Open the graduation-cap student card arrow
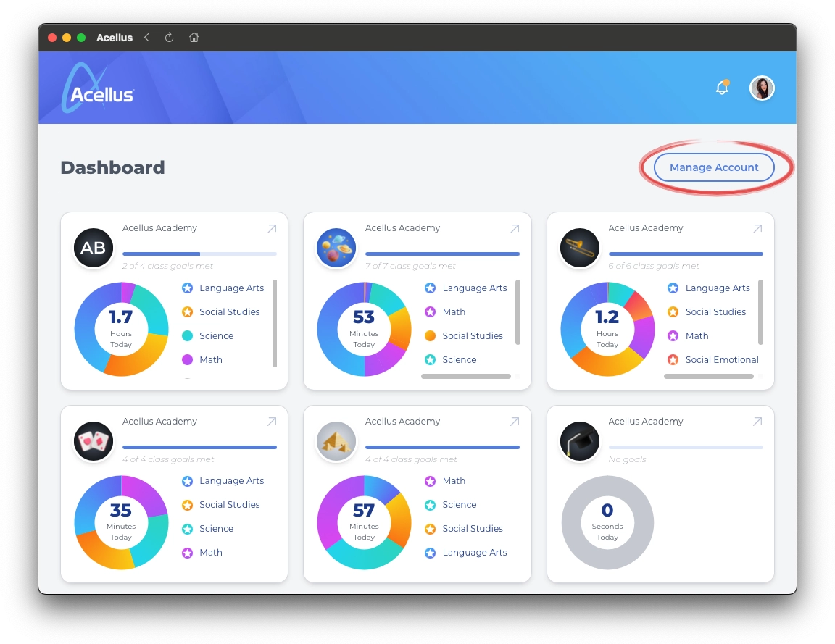Image resolution: width=835 pixels, height=644 pixels. 757,422
